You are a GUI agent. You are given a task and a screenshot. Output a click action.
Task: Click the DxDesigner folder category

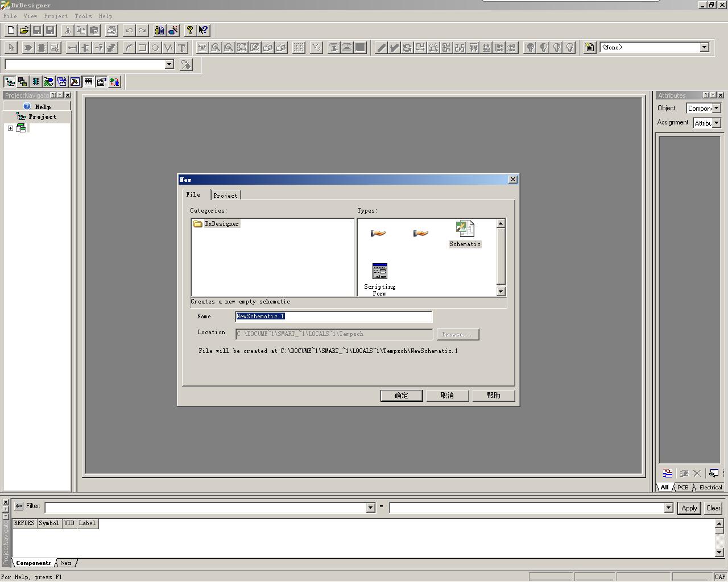[216, 224]
